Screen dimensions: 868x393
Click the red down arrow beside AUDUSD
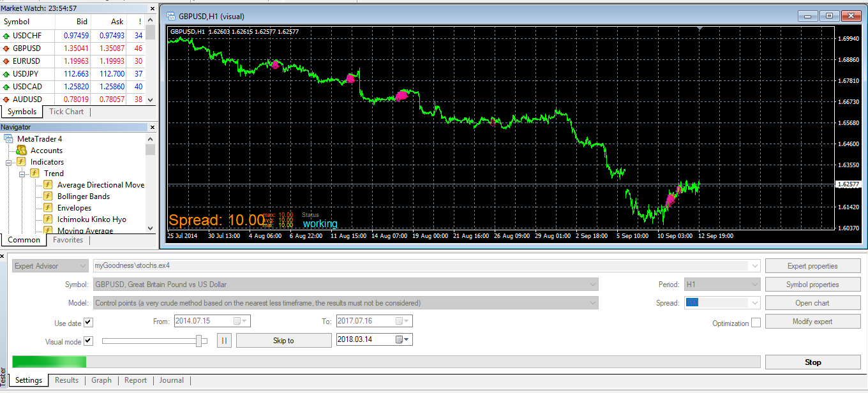pos(6,100)
